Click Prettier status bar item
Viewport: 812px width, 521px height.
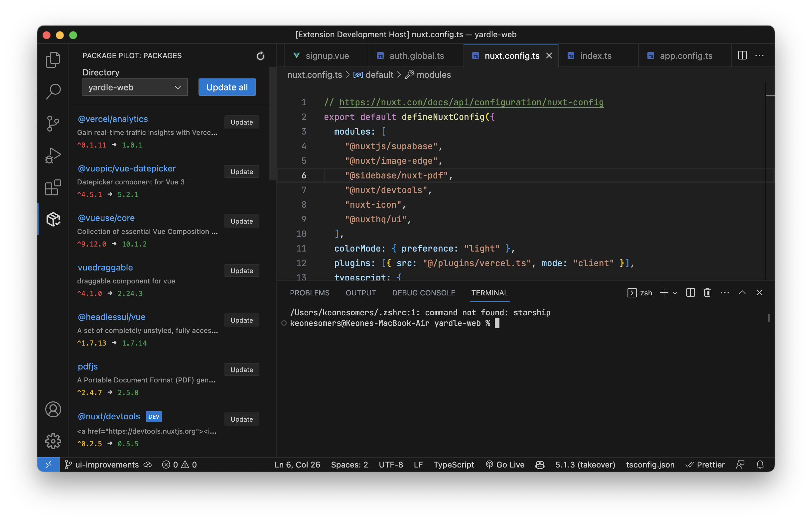tap(705, 465)
